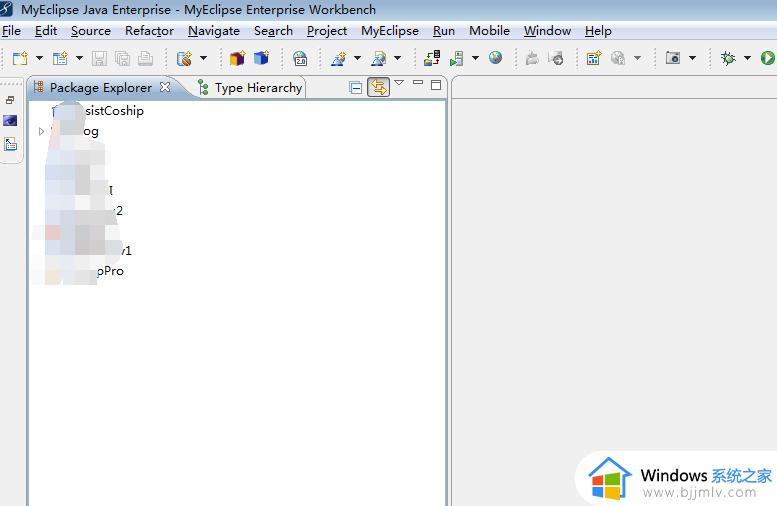Click the 2.0 globe web services icon
Viewport: 777px width, 506px height.
300,58
